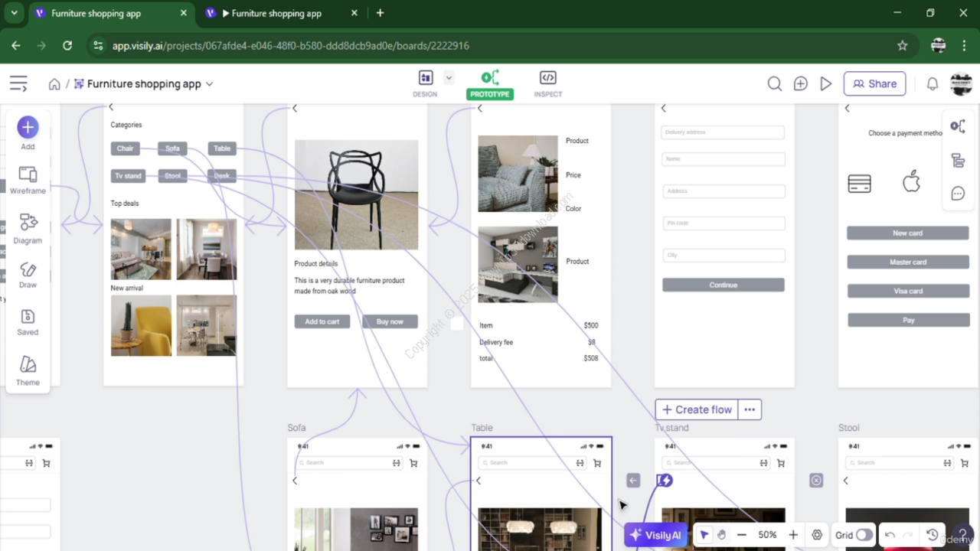Open the Wireframe panel
Image resolution: width=980 pixels, height=551 pixels.
(28, 180)
